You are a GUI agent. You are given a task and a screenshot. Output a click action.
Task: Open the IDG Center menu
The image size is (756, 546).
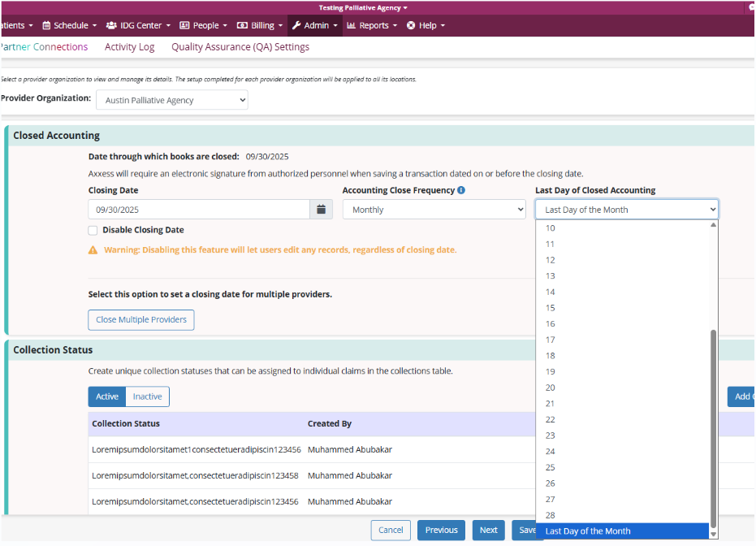(138, 25)
